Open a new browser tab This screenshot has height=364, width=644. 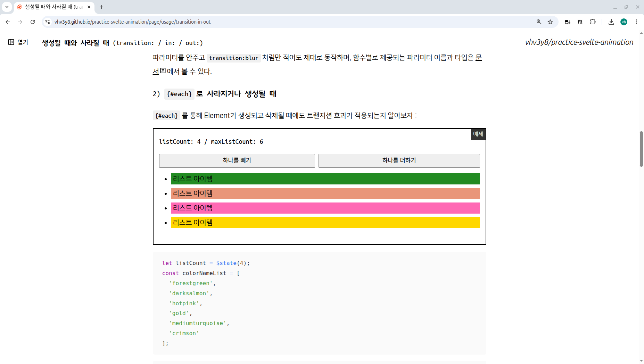[x=101, y=7]
